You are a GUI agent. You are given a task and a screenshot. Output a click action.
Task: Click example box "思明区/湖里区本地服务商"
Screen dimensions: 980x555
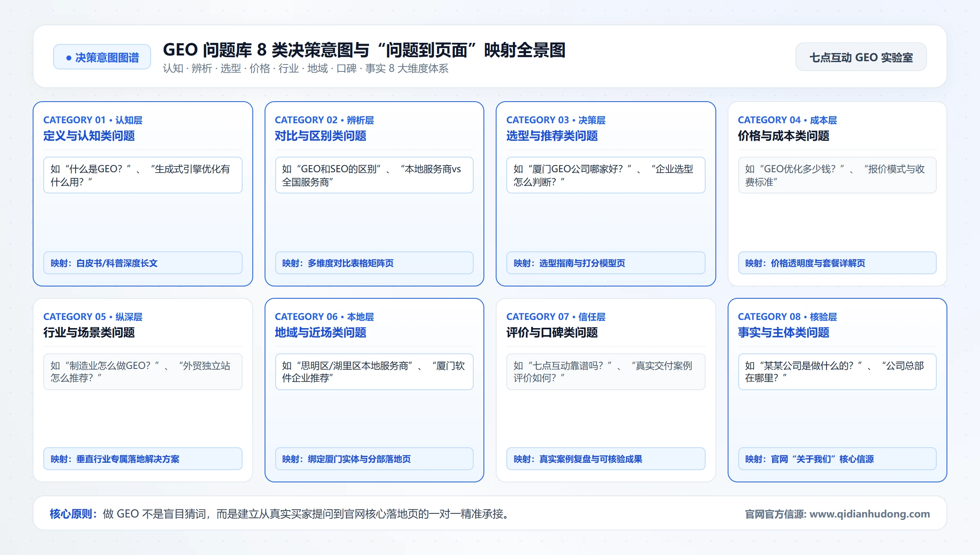(374, 372)
